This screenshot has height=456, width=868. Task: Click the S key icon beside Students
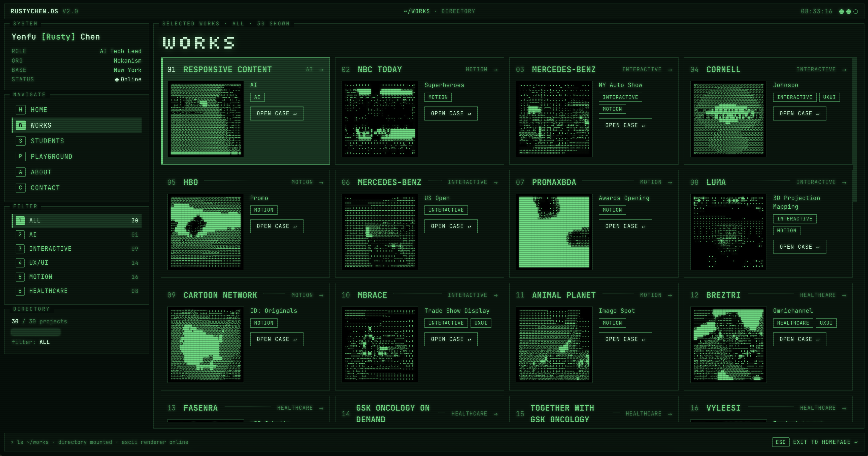tap(21, 141)
